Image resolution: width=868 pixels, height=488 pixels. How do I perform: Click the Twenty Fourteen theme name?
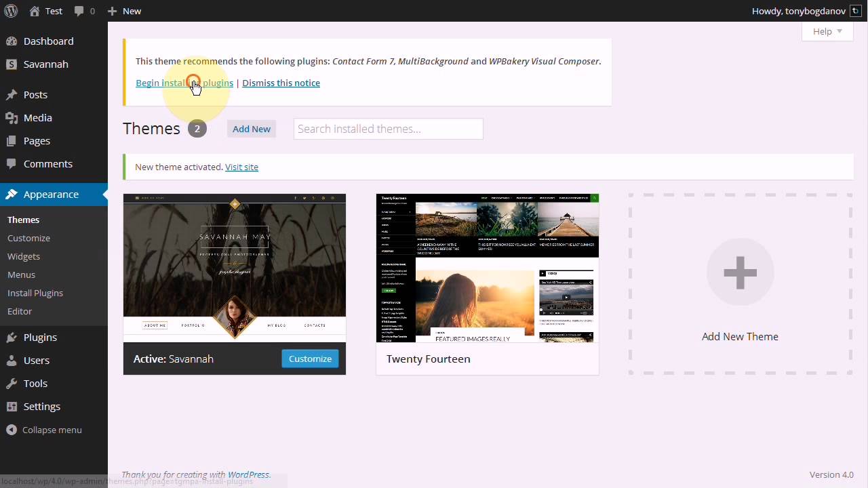(428, 359)
